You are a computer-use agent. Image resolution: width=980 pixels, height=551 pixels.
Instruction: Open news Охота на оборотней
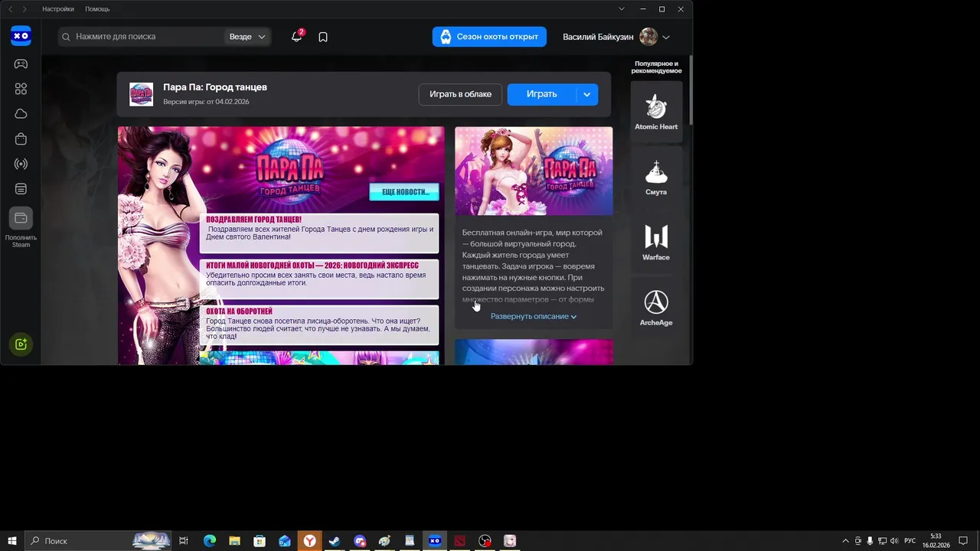319,325
